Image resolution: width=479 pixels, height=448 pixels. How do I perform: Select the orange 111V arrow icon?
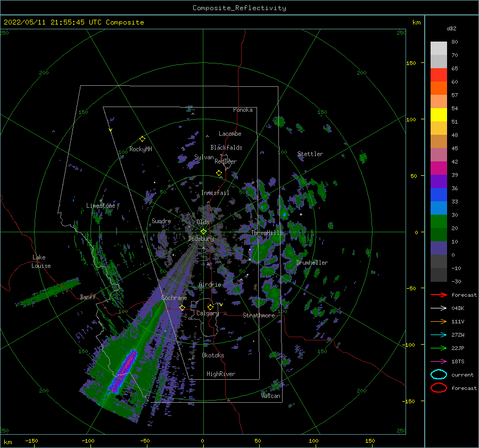[439, 321]
